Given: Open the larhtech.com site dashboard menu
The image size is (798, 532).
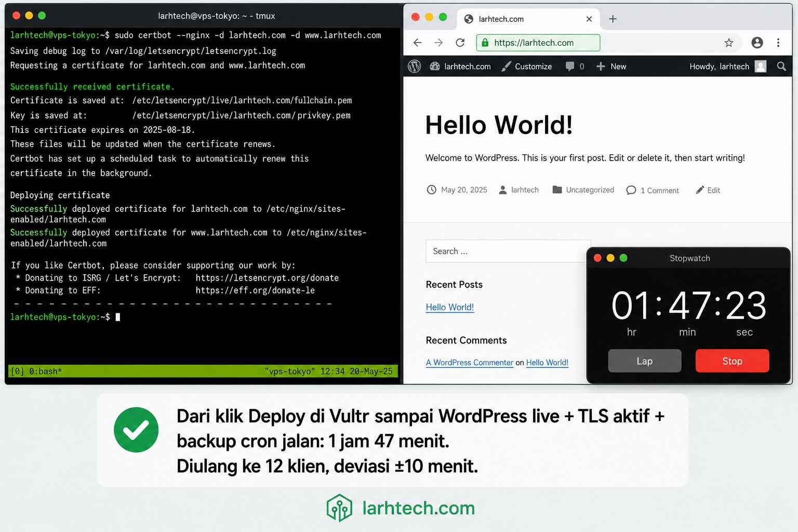Looking at the screenshot, I should click(x=460, y=66).
